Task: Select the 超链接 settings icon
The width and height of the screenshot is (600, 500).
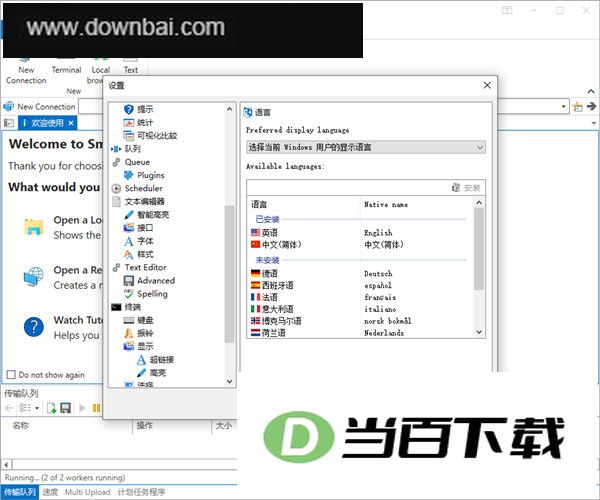Action: 141,360
